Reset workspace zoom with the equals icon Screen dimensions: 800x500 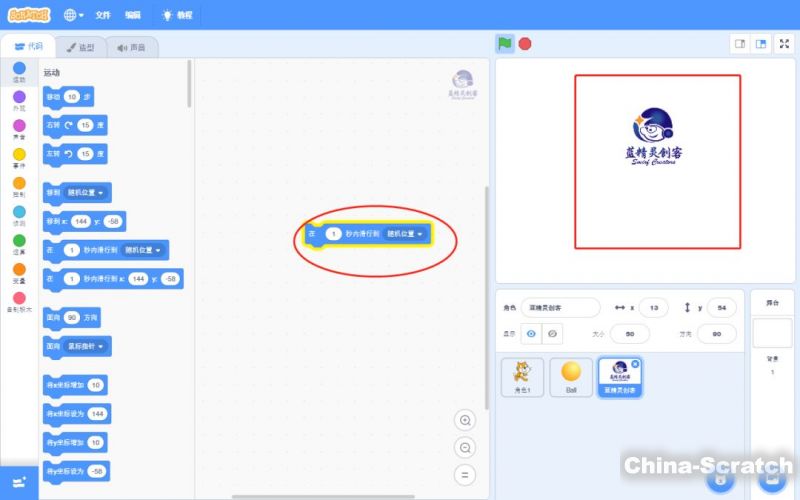pyautogui.click(x=464, y=474)
